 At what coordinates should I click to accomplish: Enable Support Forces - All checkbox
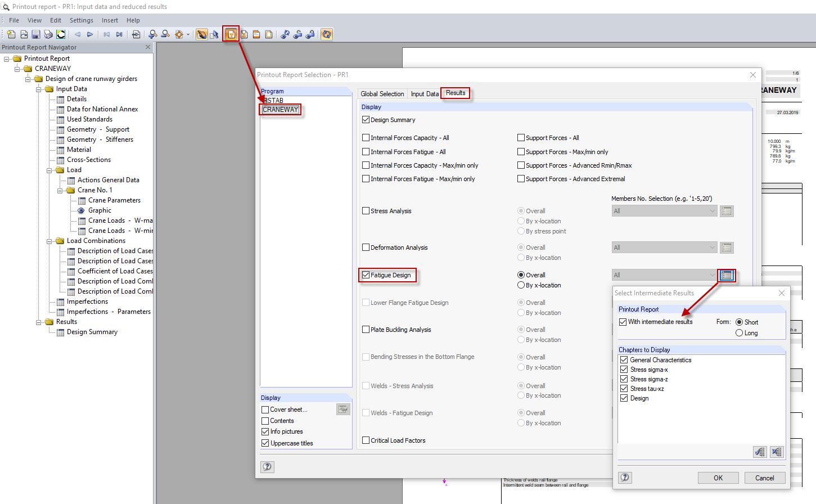coord(521,138)
